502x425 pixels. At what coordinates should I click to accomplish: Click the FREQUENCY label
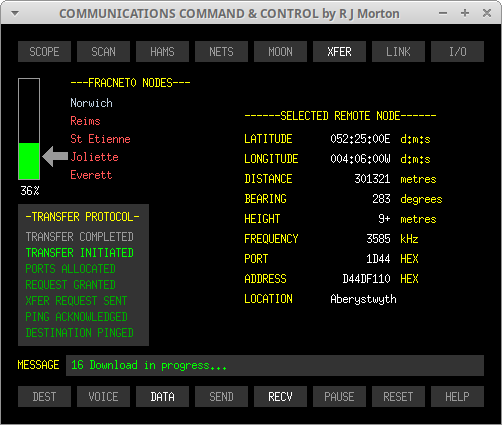click(271, 239)
